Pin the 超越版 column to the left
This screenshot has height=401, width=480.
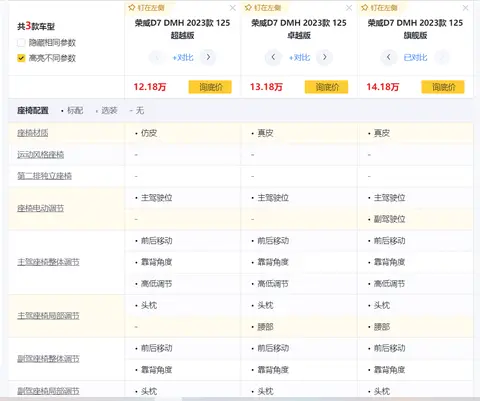coord(146,7)
